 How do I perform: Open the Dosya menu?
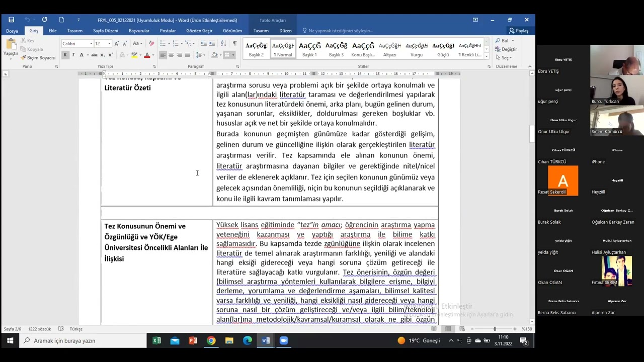[x=12, y=31]
